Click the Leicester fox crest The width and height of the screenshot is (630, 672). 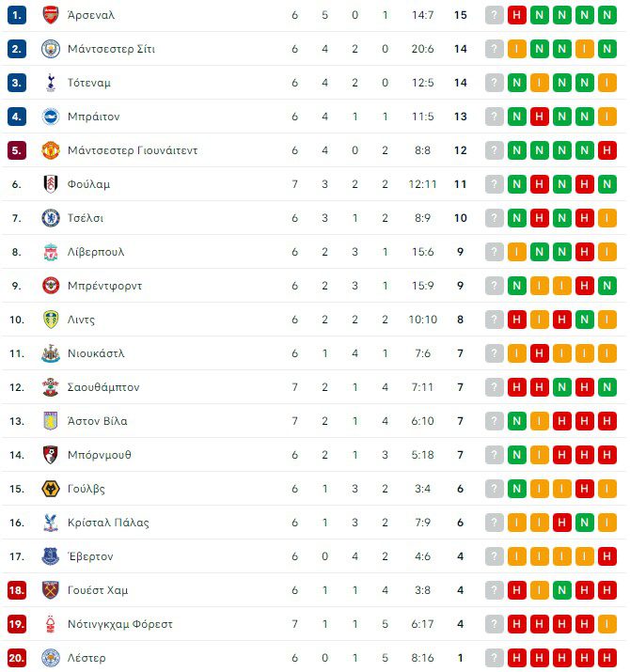coord(50,658)
